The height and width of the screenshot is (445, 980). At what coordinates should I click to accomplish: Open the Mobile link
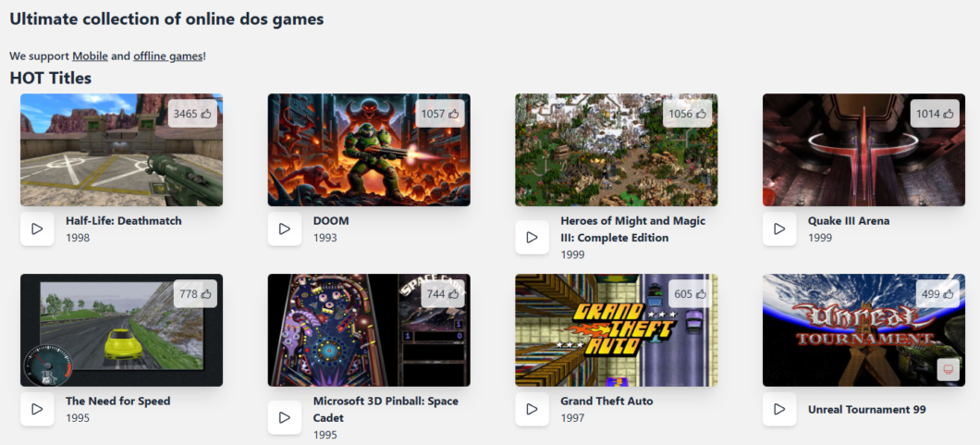tap(90, 56)
